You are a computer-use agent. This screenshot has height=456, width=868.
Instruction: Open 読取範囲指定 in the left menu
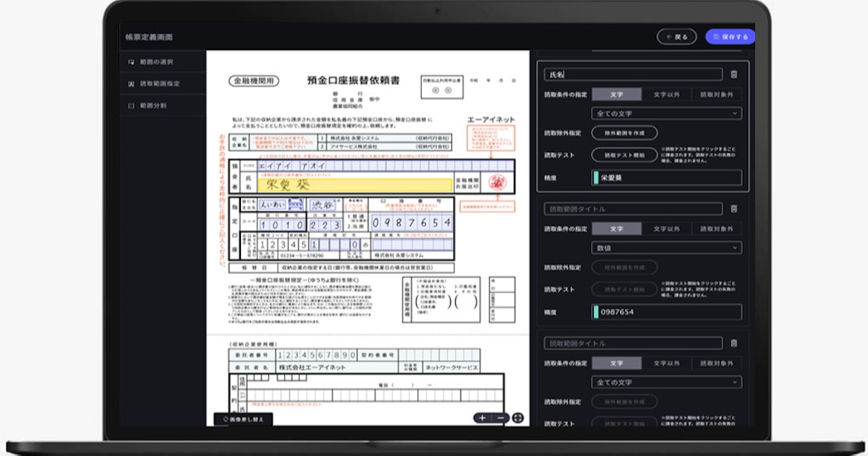point(160,84)
